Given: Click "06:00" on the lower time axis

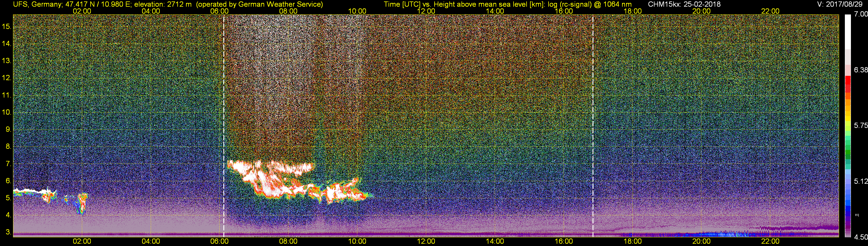Looking at the screenshot, I should (x=219, y=241).
